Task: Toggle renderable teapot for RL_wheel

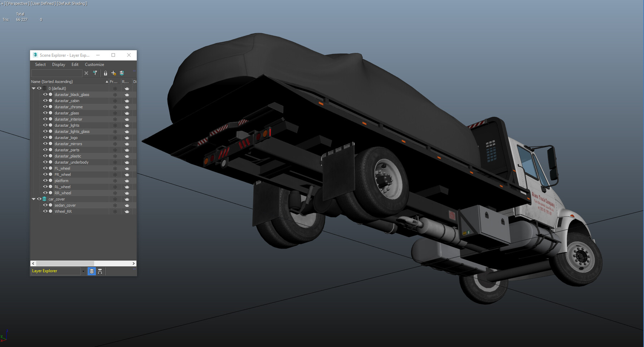Action: coord(127,187)
